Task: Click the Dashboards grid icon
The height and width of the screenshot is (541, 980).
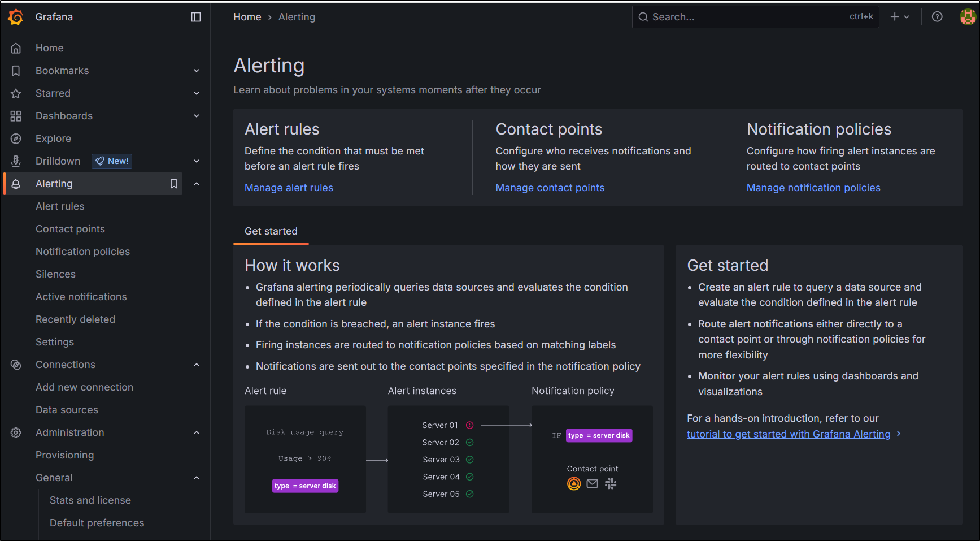Action: 16,116
